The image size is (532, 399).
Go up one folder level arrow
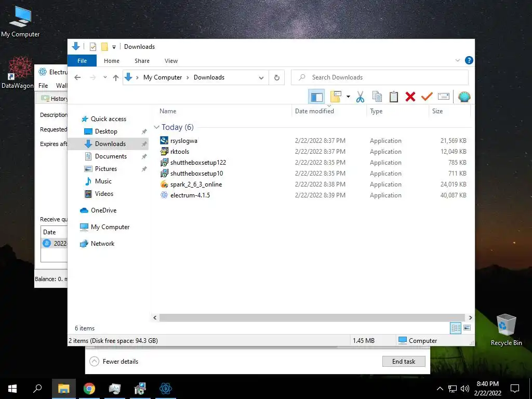pos(116,78)
